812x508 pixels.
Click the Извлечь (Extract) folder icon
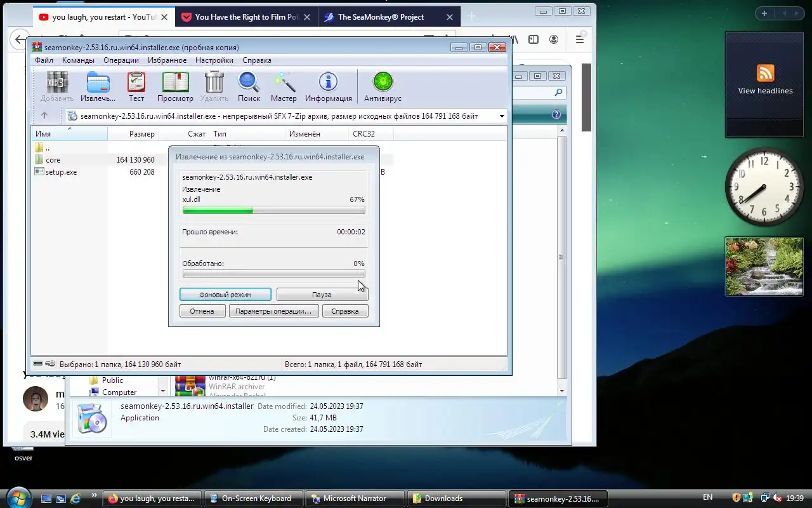tap(98, 87)
